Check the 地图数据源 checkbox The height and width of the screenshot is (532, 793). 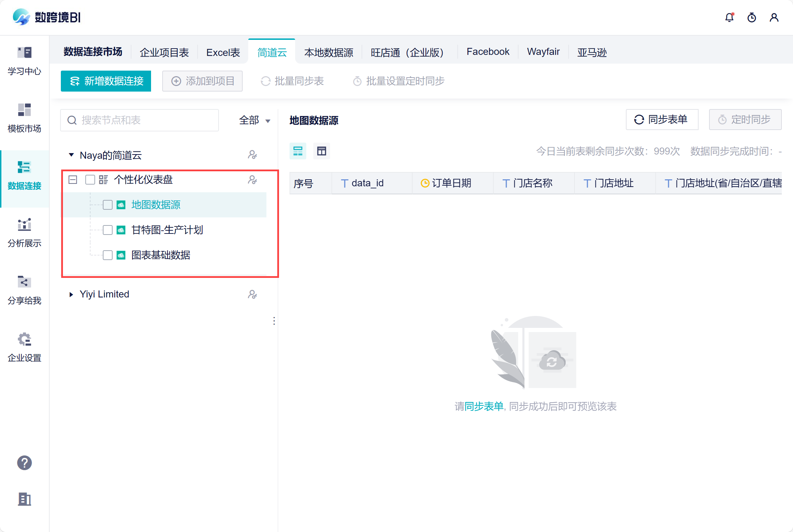108,205
